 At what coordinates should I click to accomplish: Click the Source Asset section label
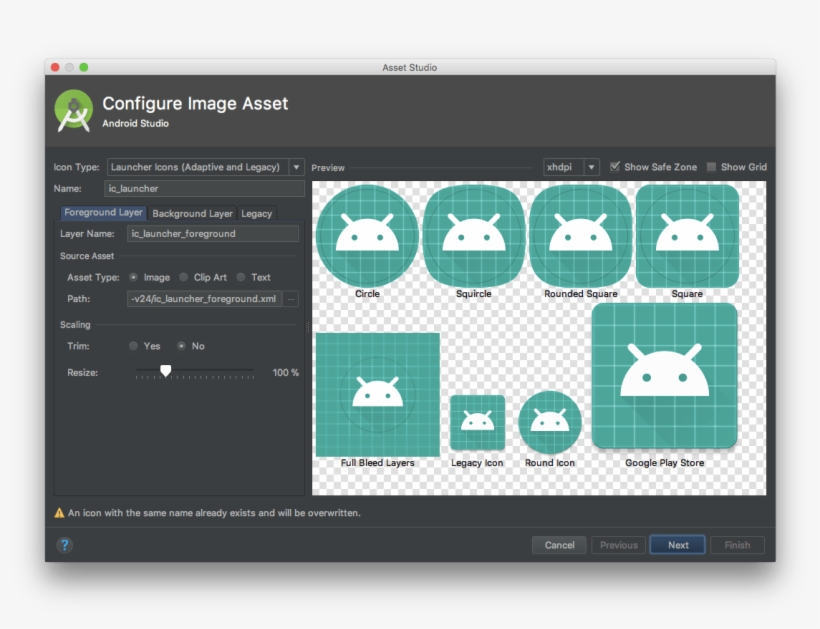pyautogui.click(x=87, y=256)
